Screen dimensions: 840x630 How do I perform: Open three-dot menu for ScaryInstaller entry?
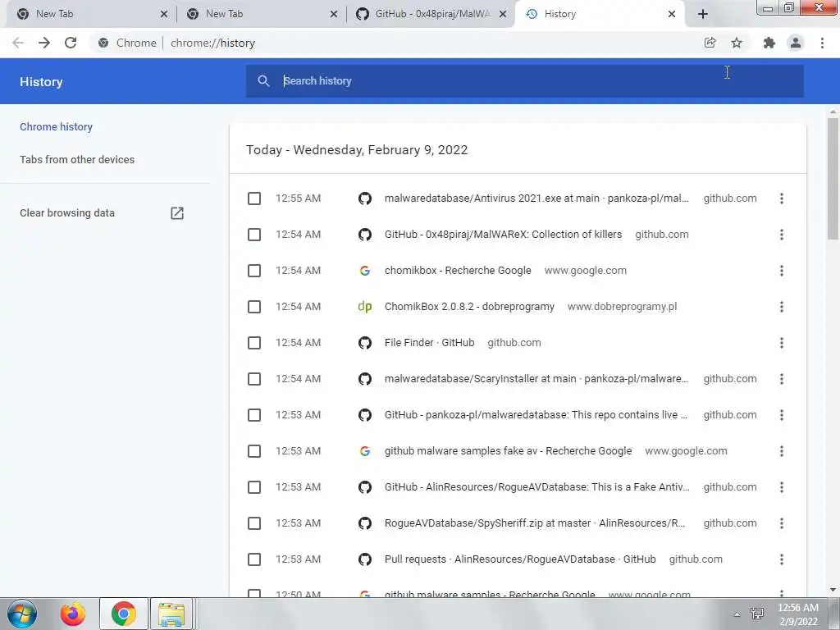(782, 379)
